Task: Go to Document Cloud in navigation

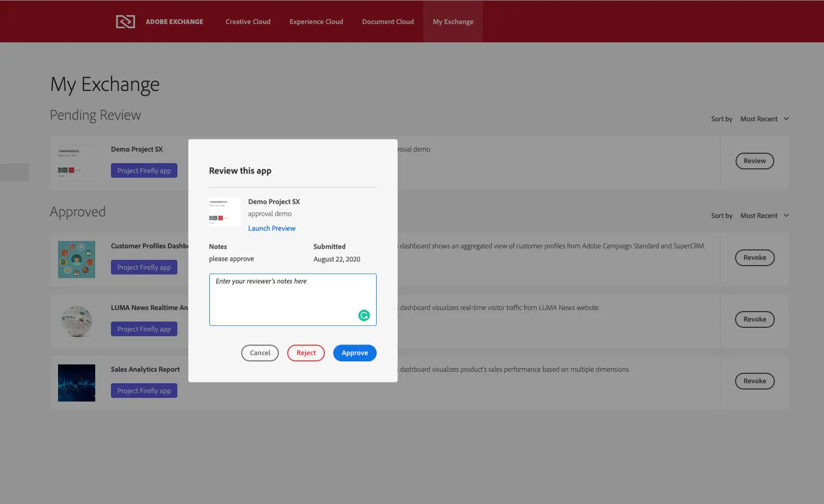Action: tap(388, 22)
